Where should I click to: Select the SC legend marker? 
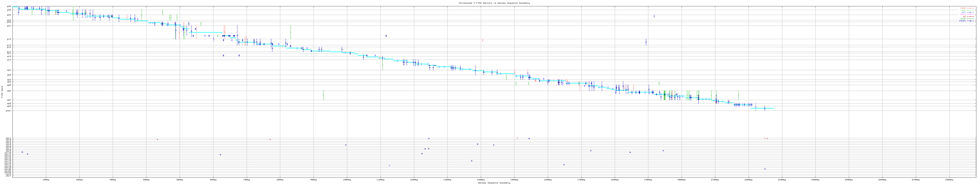tap(971, 16)
